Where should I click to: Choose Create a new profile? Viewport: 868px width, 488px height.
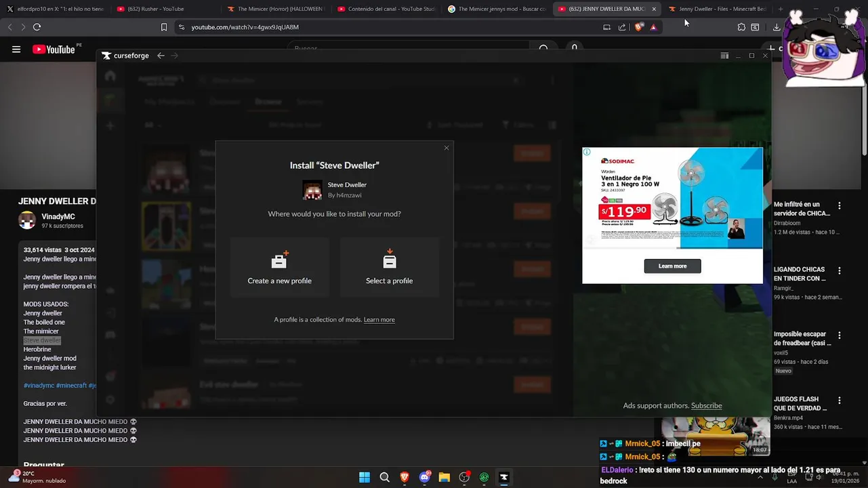[280, 267]
